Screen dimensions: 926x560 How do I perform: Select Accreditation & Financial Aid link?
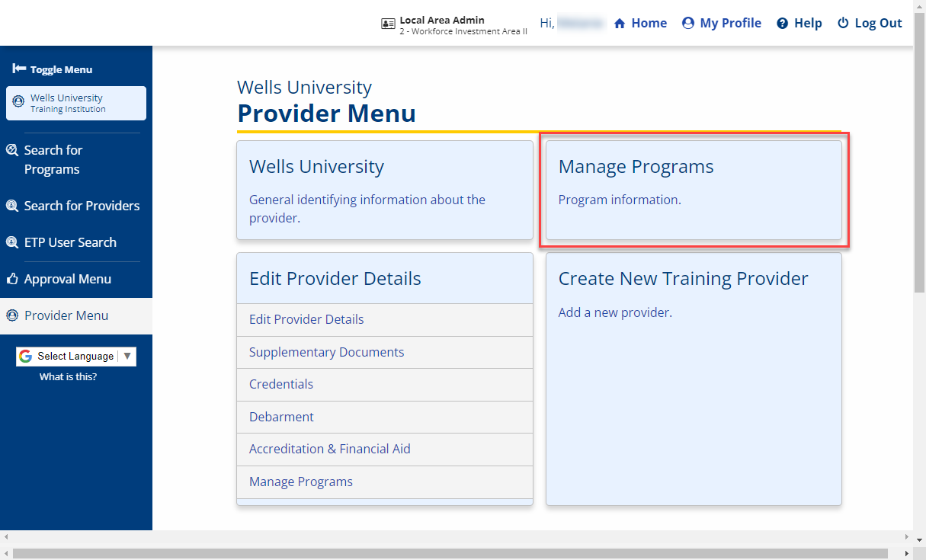[329, 449]
